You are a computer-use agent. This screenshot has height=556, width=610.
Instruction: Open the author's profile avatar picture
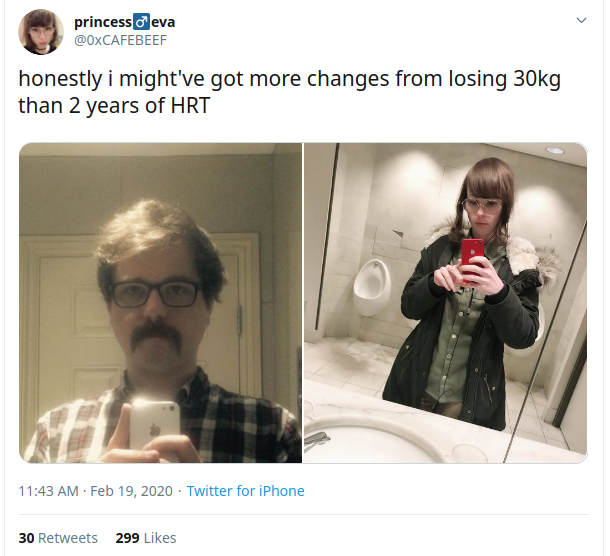pyautogui.click(x=41, y=32)
